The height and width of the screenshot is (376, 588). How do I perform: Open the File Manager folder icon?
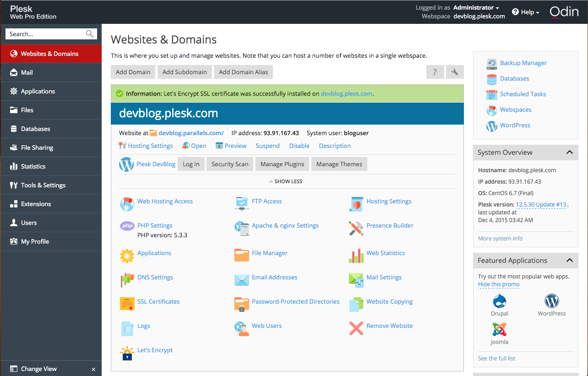pyautogui.click(x=241, y=255)
